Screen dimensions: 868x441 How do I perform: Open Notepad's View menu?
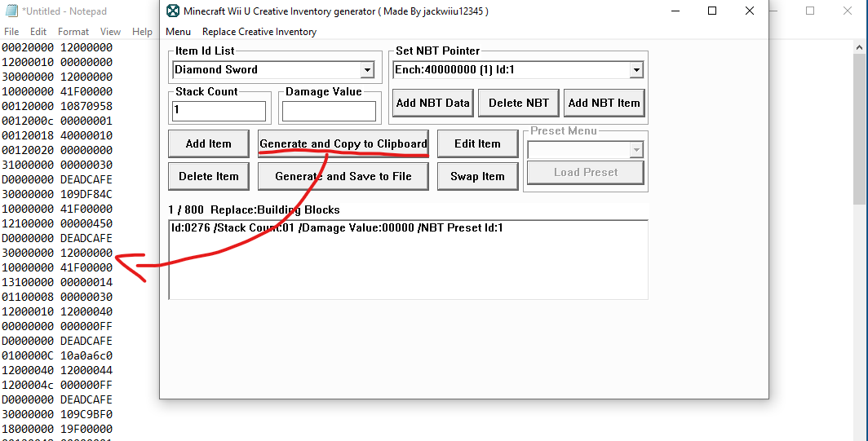pos(110,32)
